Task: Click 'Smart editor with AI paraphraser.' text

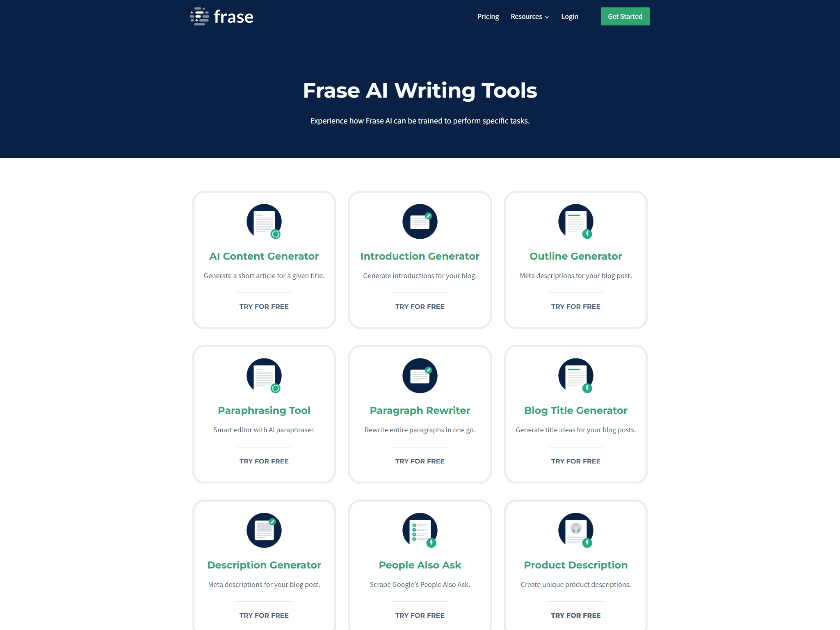Action: coord(264,430)
